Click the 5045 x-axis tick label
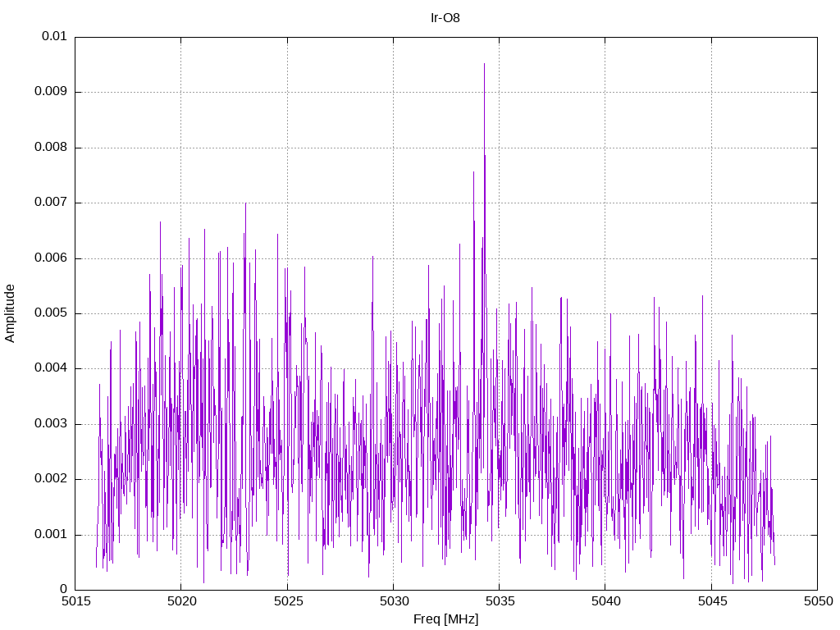840x630 pixels. [712, 601]
